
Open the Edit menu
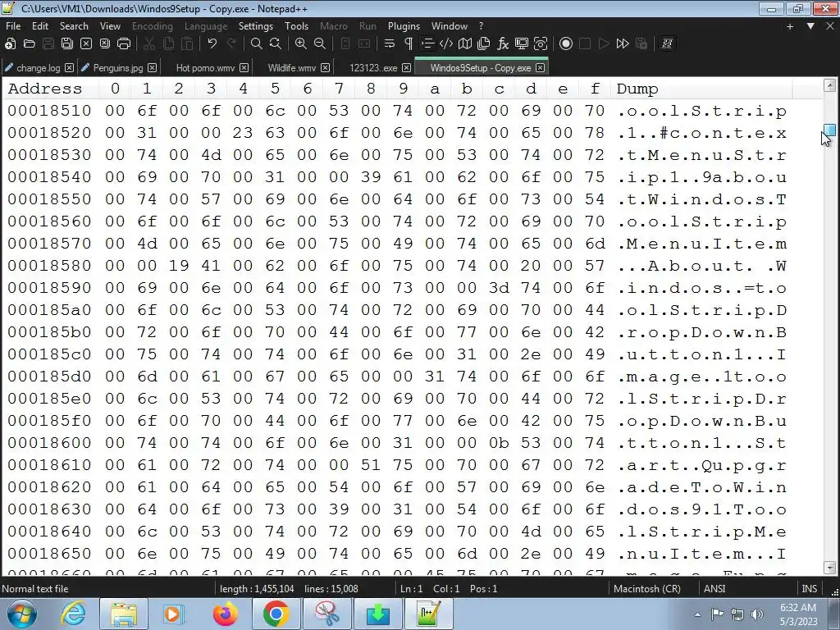[40, 25]
